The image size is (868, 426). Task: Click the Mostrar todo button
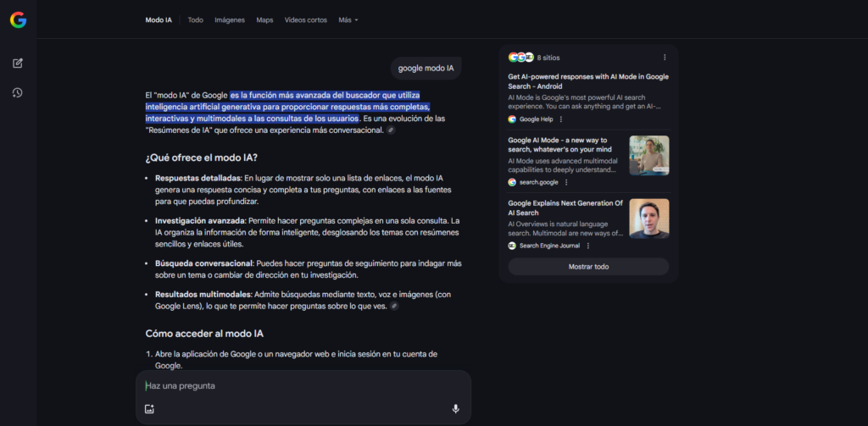[588, 267]
